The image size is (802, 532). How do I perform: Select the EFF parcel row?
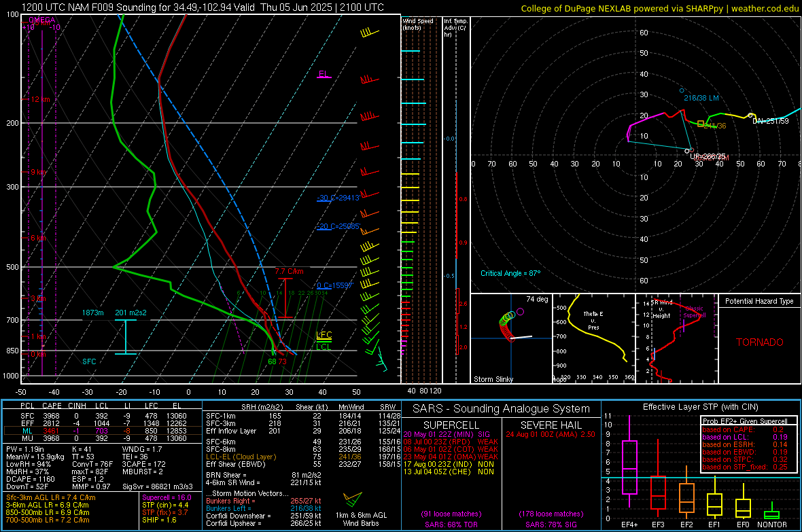(103, 423)
